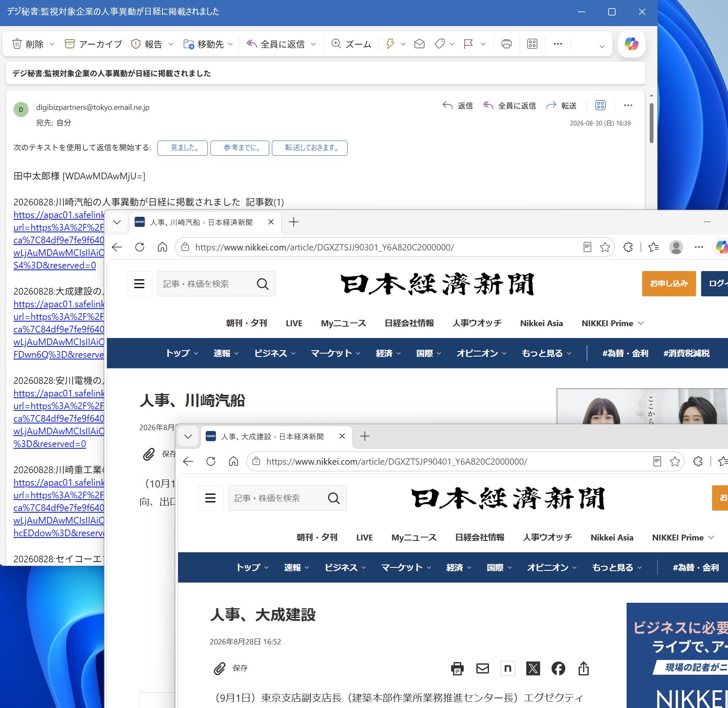This screenshot has height=708, width=728.
Task: Expand the mail ribbon chevron
Action: pyautogui.click(x=602, y=46)
